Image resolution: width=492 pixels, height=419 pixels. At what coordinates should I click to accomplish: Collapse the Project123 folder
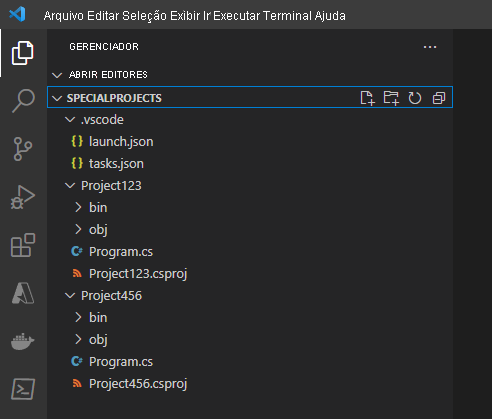coord(70,185)
